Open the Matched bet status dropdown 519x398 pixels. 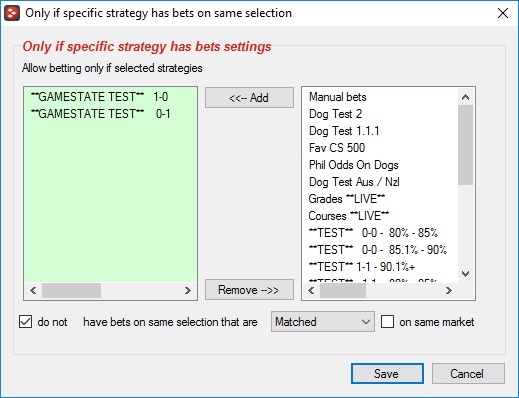(323, 322)
